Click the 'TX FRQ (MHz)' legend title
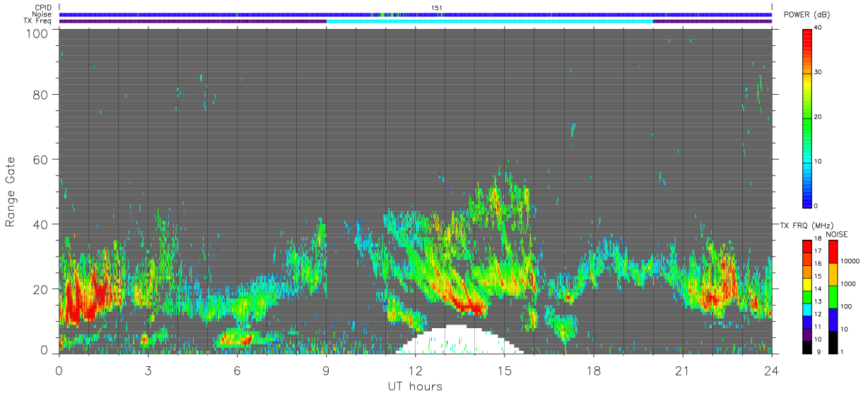Viewport: 868px width, 401px height. (805, 225)
